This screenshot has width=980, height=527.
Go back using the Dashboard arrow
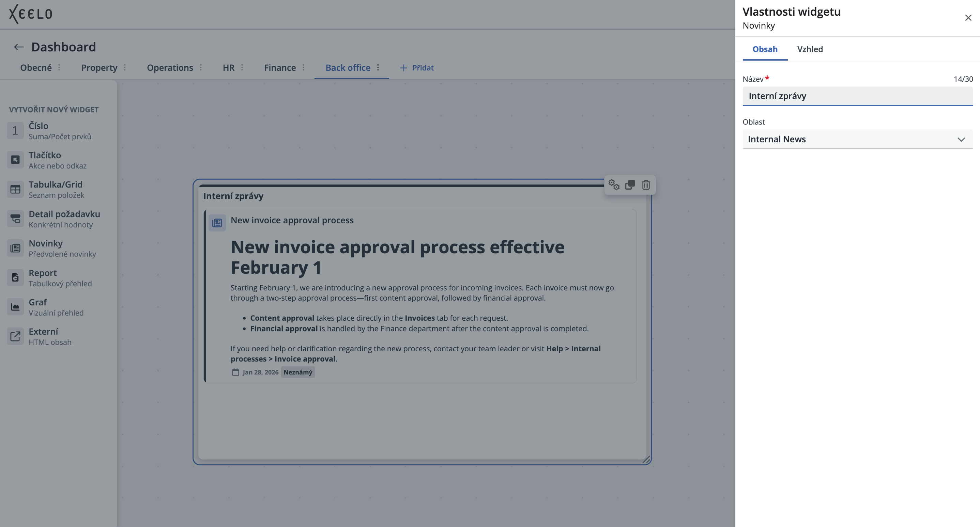pyautogui.click(x=19, y=47)
